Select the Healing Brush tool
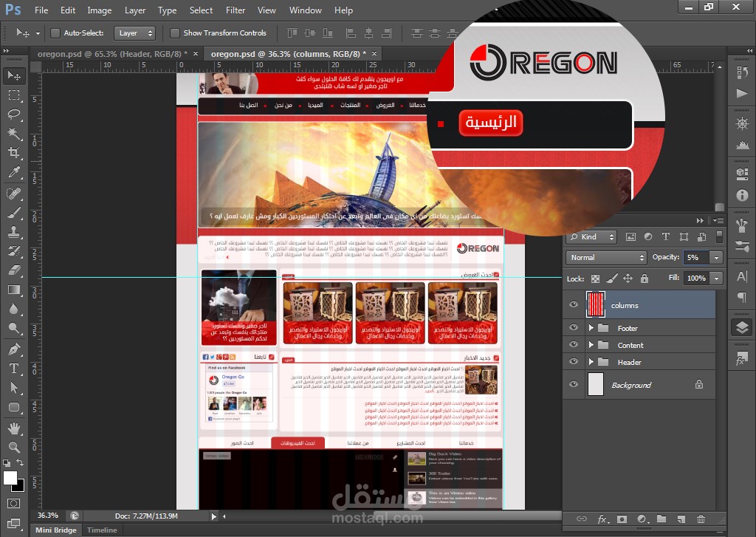756x537 pixels. click(x=14, y=193)
